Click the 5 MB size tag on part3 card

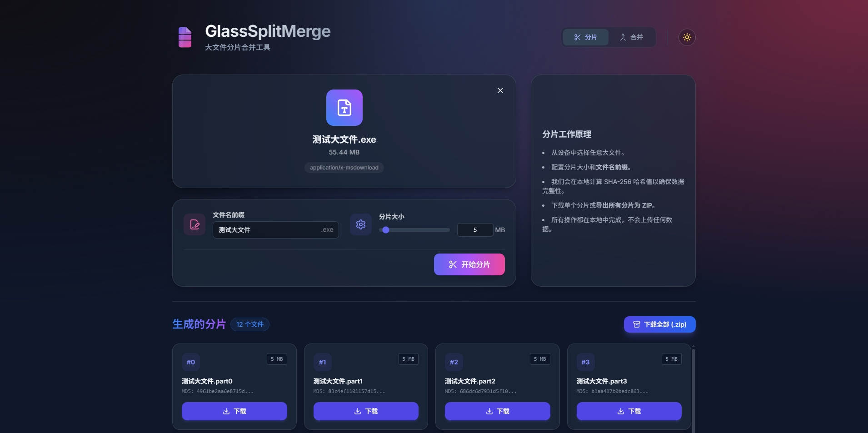672,359
